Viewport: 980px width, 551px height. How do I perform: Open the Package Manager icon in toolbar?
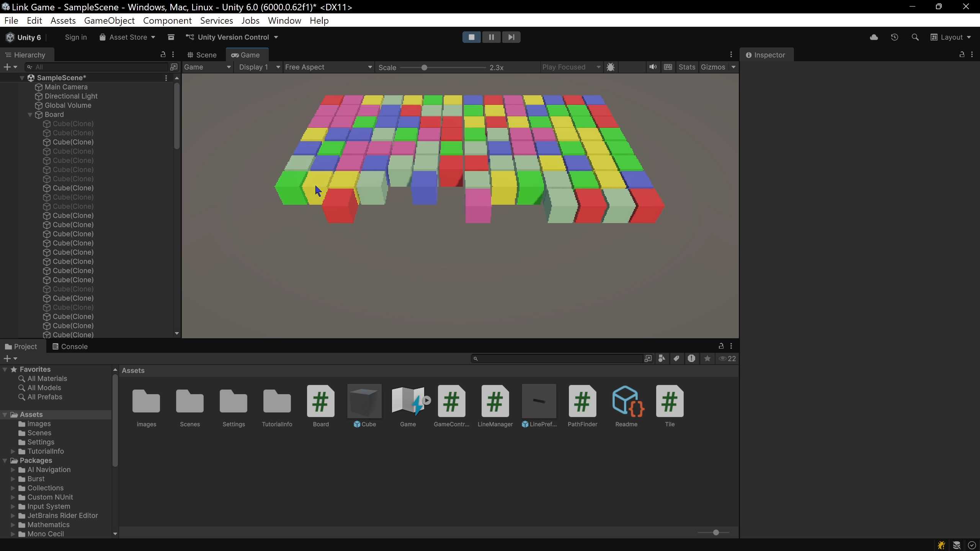pos(171,37)
